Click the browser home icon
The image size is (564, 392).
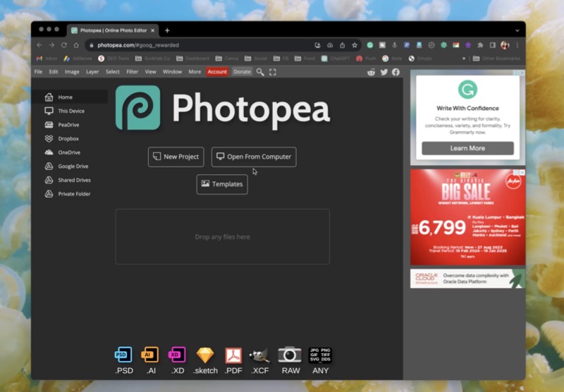tap(76, 45)
